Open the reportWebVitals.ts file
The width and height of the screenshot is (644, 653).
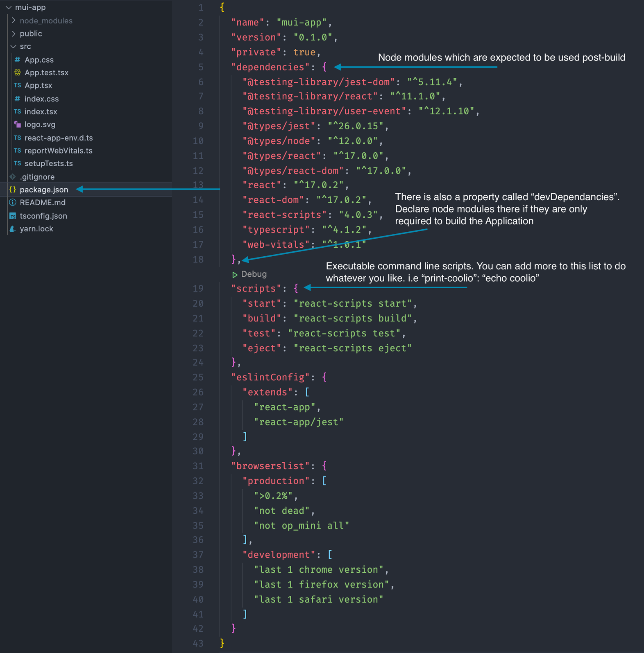pyautogui.click(x=58, y=151)
